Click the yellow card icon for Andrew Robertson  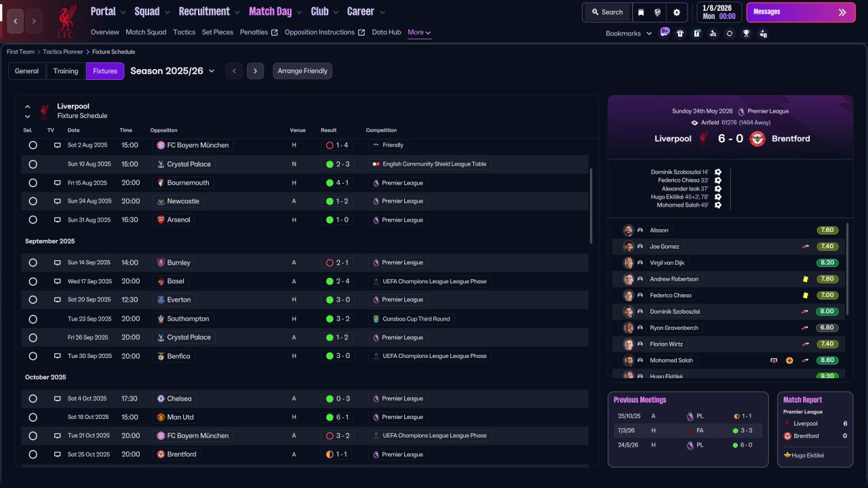[x=805, y=279]
